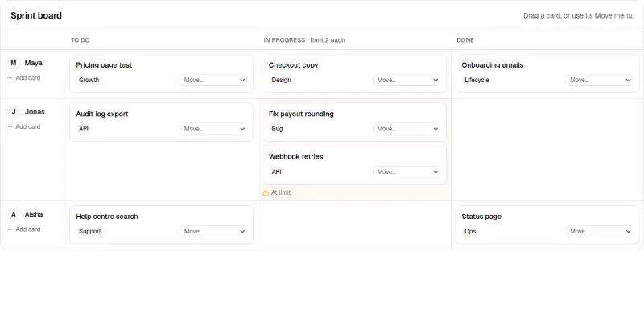Click the Design tag
The image size is (644, 322).
(281, 80)
